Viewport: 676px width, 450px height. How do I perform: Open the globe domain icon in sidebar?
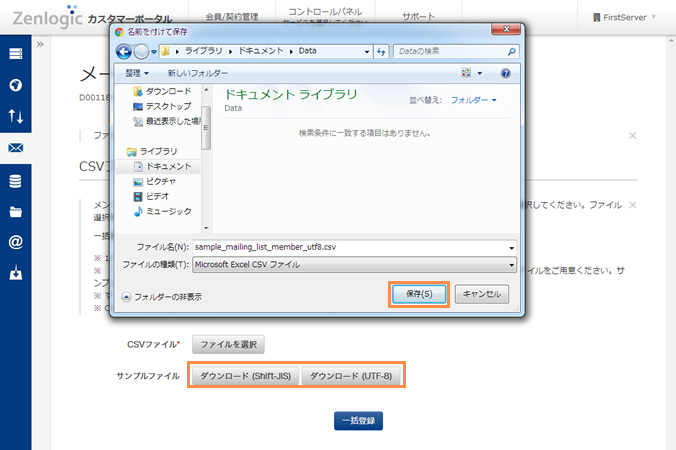pyautogui.click(x=16, y=85)
